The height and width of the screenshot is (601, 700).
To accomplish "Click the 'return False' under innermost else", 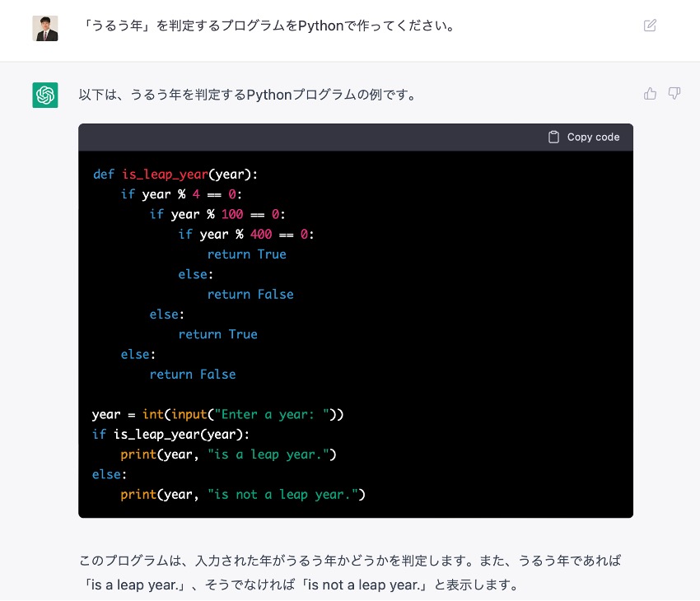I will pos(250,295).
